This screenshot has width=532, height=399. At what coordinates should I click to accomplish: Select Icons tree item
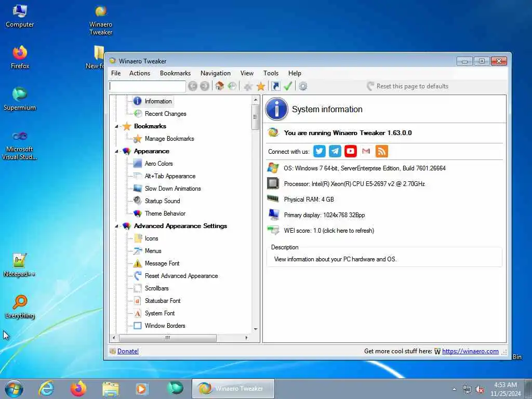click(151, 238)
